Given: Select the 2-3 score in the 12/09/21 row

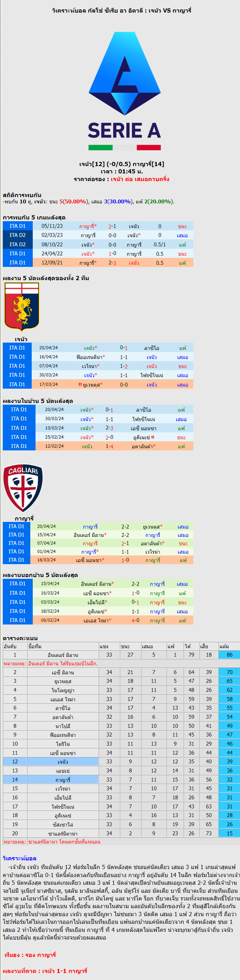Looking at the screenshot, I should click(x=113, y=263).
